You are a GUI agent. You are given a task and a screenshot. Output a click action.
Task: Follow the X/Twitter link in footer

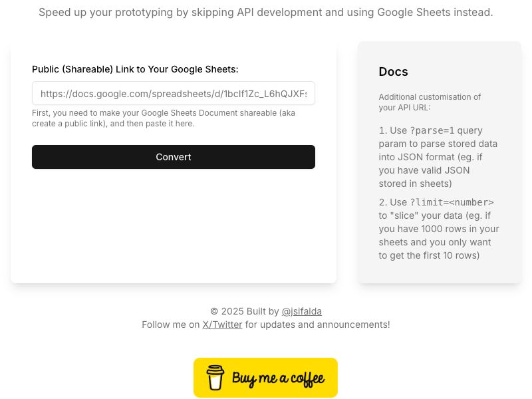222,325
